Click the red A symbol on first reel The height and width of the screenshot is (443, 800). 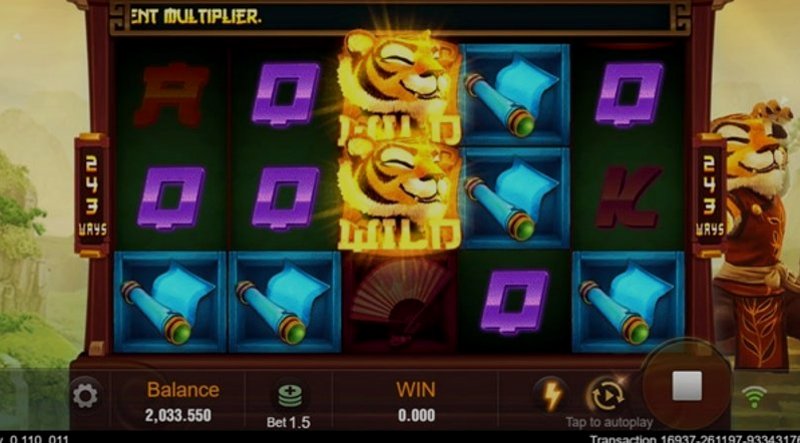(x=170, y=95)
